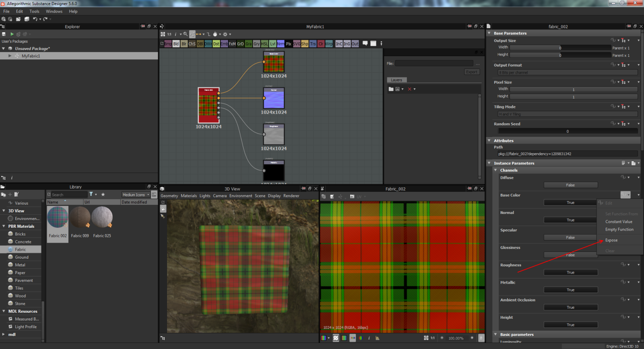Click the new Substance icon in the main toolbar
Screen dimensions: 644x349
coord(4,19)
